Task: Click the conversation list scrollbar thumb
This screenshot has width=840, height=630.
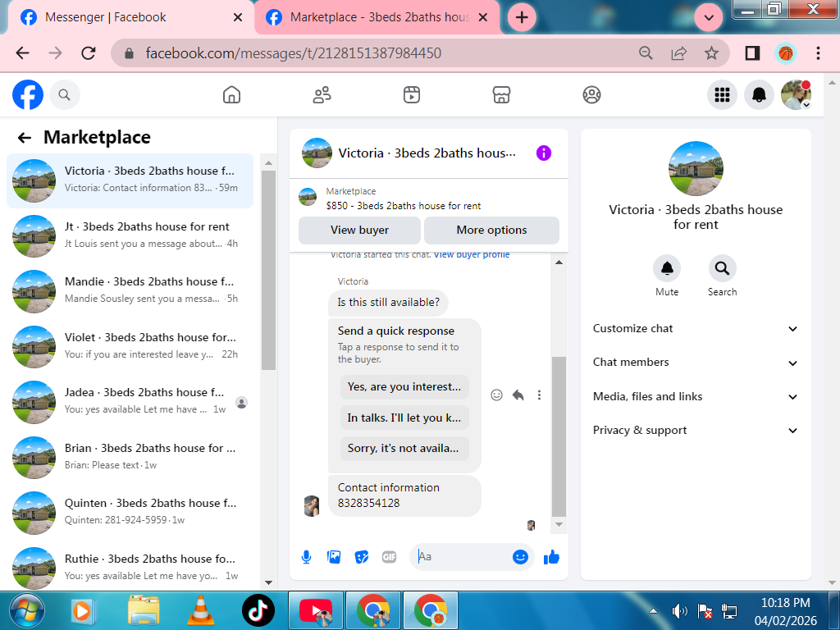Action: coord(268,271)
